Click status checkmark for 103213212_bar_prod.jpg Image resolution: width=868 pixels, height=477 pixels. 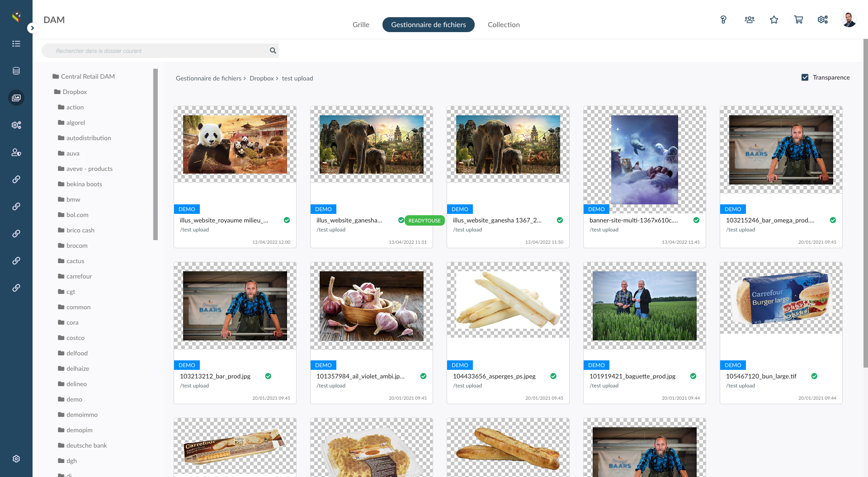(268, 376)
